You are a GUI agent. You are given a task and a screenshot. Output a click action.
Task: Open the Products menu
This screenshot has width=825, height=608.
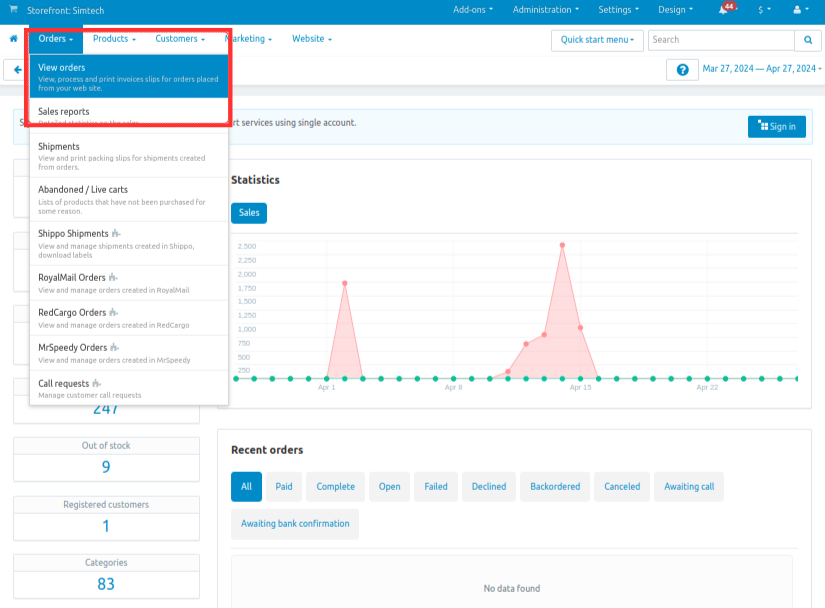tap(112, 40)
